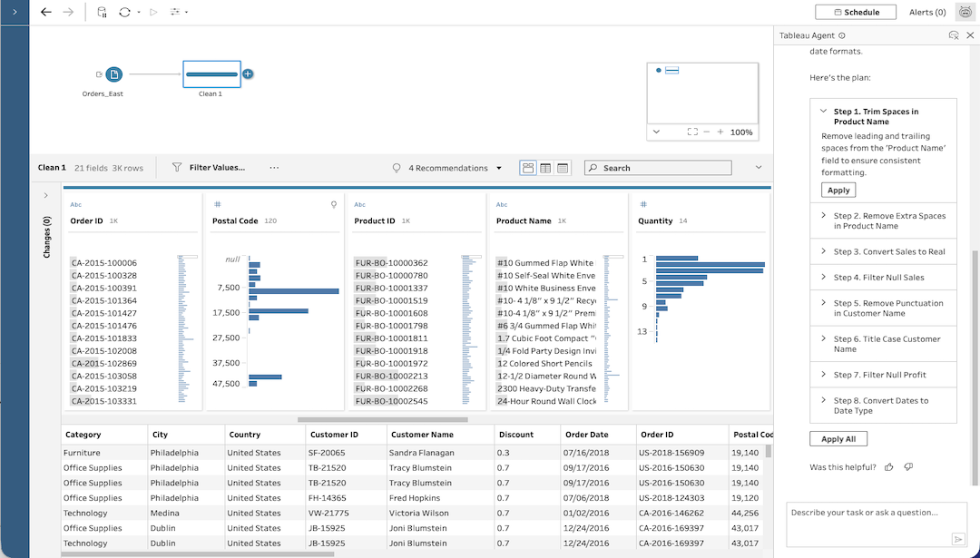This screenshot has height=558, width=980.
Task: Apply Step 1
Action: (838, 190)
